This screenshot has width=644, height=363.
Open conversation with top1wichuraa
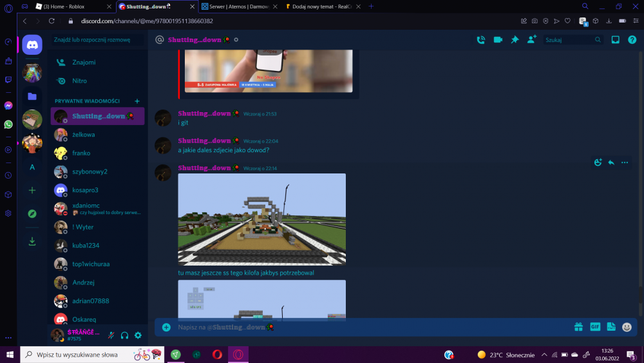pos(97,264)
